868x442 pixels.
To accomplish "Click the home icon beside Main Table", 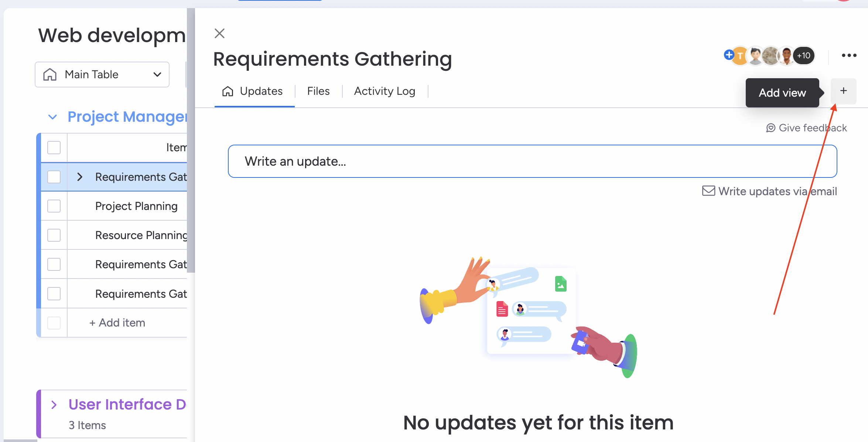I will tap(50, 74).
